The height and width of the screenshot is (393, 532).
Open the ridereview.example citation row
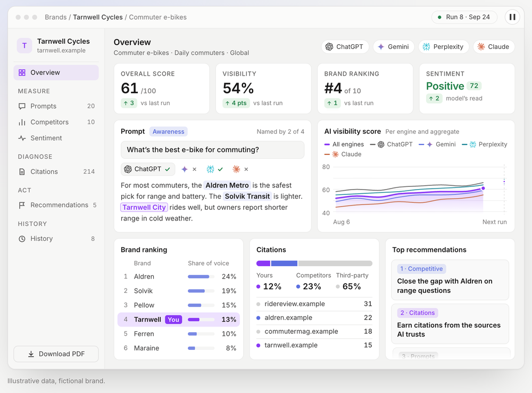pyautogui.click(x=314, y=304)
